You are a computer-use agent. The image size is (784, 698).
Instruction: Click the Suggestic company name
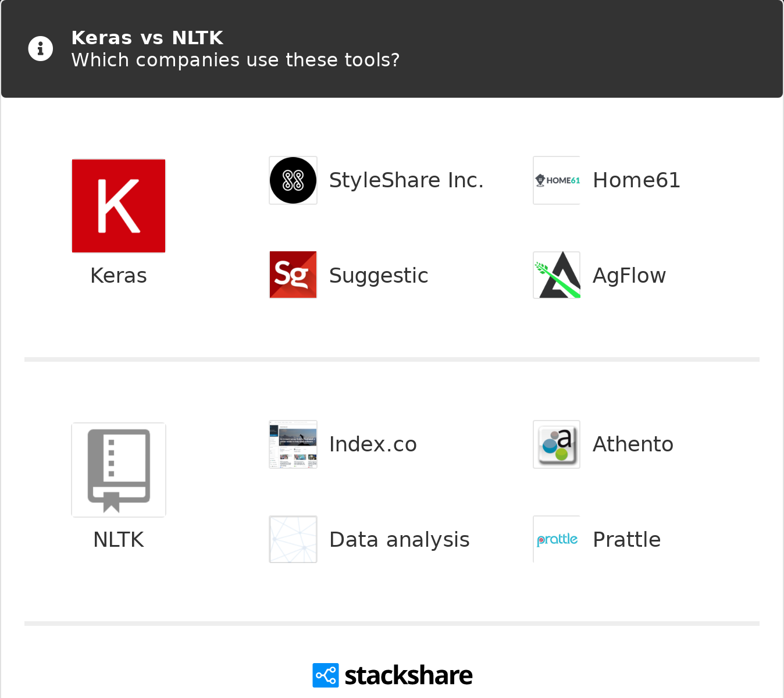tap(379, 276)
